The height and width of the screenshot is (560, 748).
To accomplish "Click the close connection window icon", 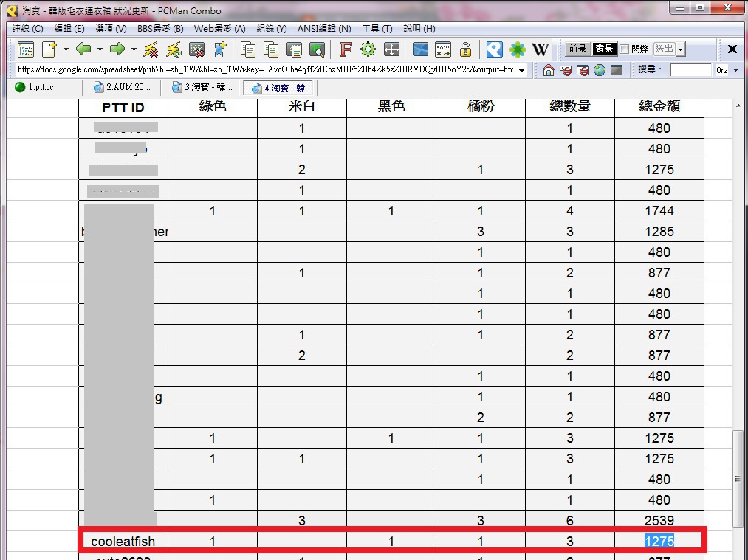I will point(197,49).
